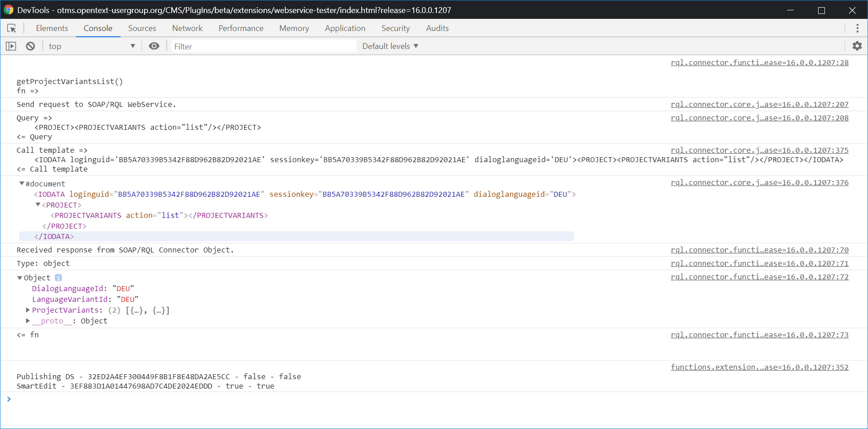Screen dimensions: 868x429
Task: Open the Network tab
Action: tap(187, 28)
